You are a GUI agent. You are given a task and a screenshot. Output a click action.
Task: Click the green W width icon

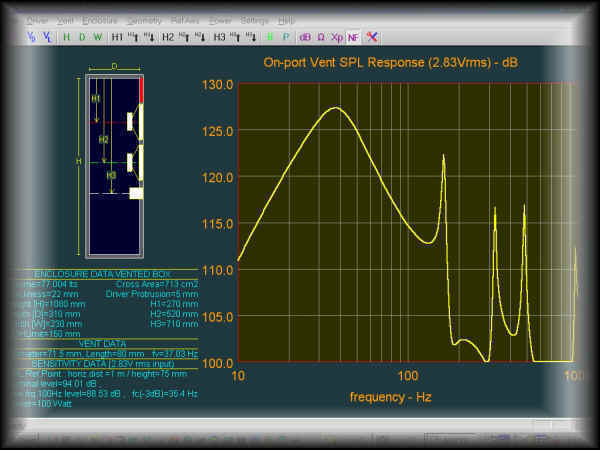click(98, 37)
